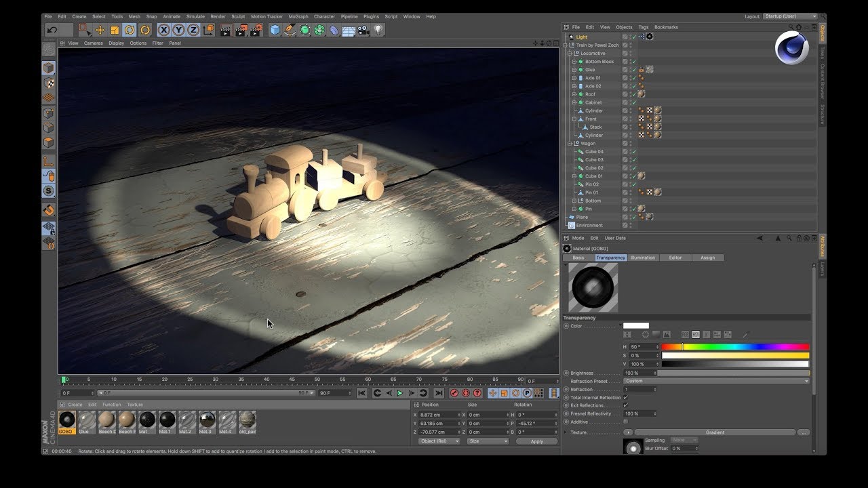Select the Environment object
868x488 pixels.
pos(589,225)
